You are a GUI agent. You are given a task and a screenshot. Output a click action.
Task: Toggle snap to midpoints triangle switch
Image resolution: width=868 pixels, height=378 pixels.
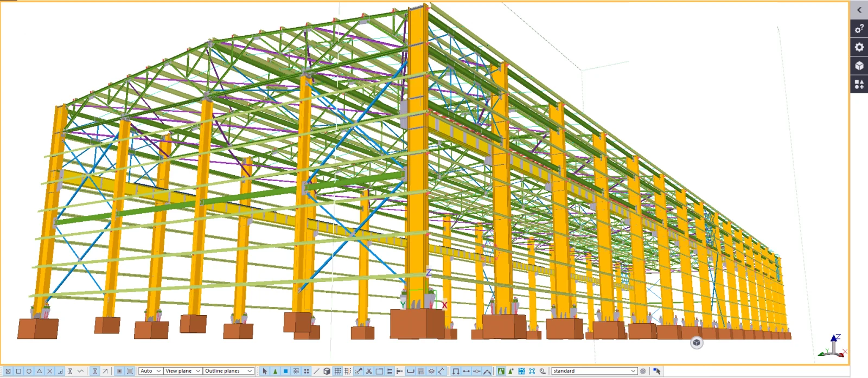click(x=39, y=371)
